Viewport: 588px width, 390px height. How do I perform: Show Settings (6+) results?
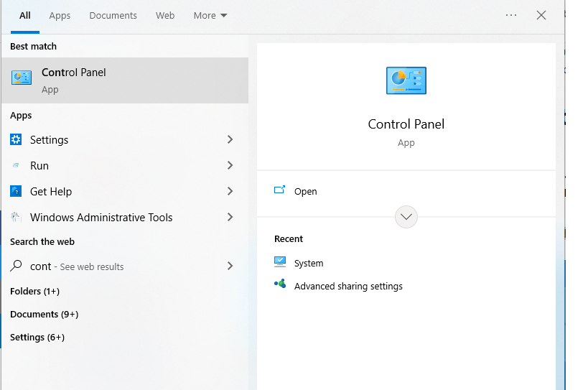pos(37,337)
